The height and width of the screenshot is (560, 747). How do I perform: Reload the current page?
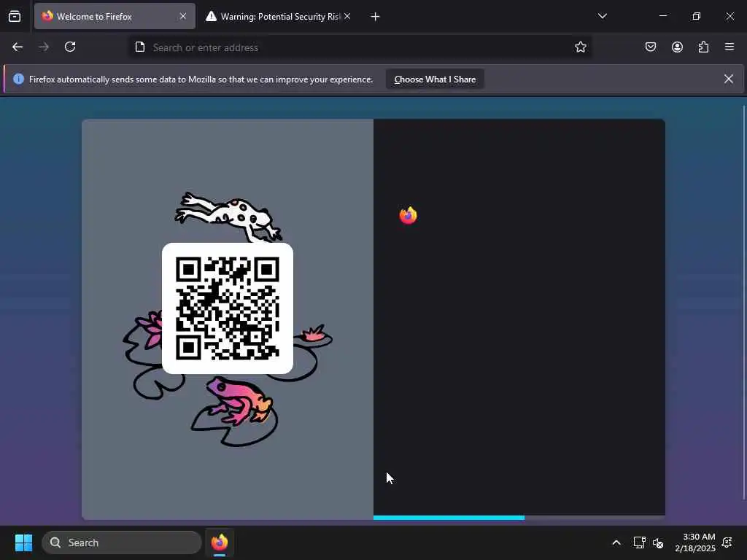coord(70,47)
